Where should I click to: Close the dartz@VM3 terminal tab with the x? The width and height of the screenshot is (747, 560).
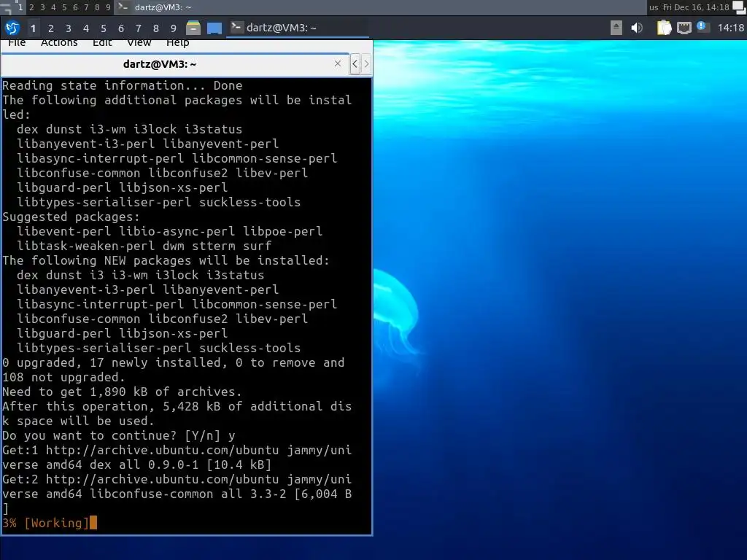click(x=338, y=63)
